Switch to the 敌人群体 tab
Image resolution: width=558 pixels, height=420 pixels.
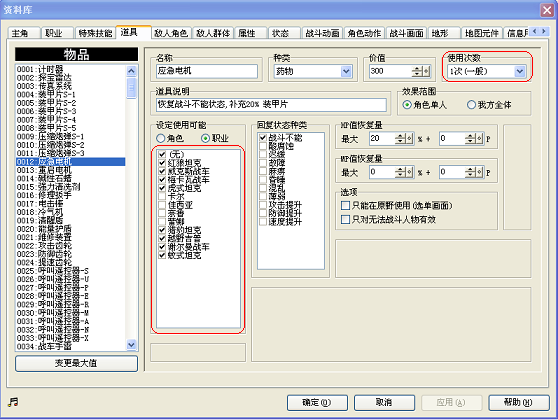[x=213, y=33]
